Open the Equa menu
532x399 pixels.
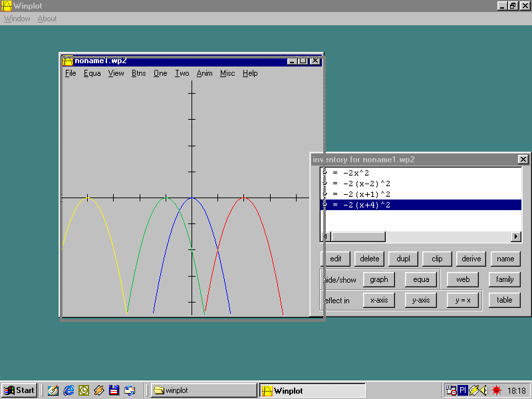click(92, 73)
